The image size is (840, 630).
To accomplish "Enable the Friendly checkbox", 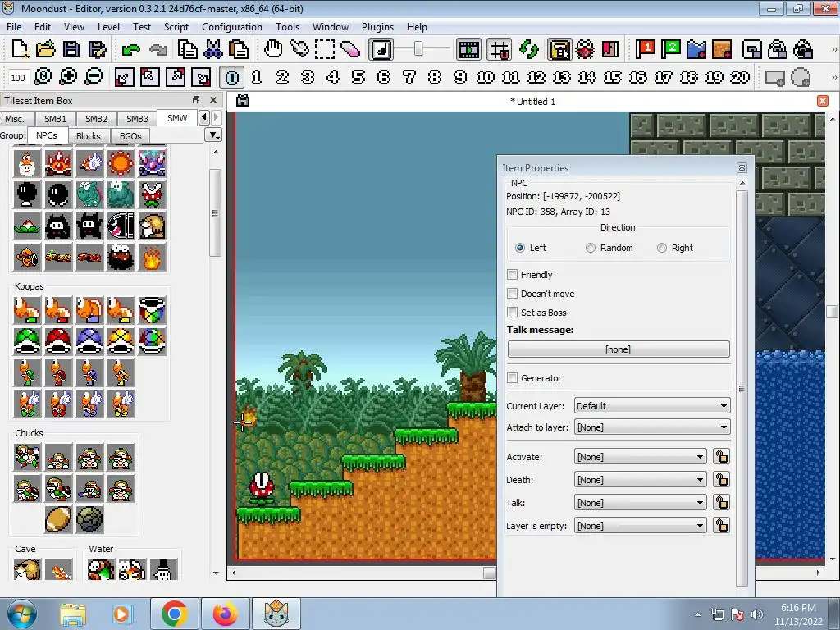I will (513, 275).
